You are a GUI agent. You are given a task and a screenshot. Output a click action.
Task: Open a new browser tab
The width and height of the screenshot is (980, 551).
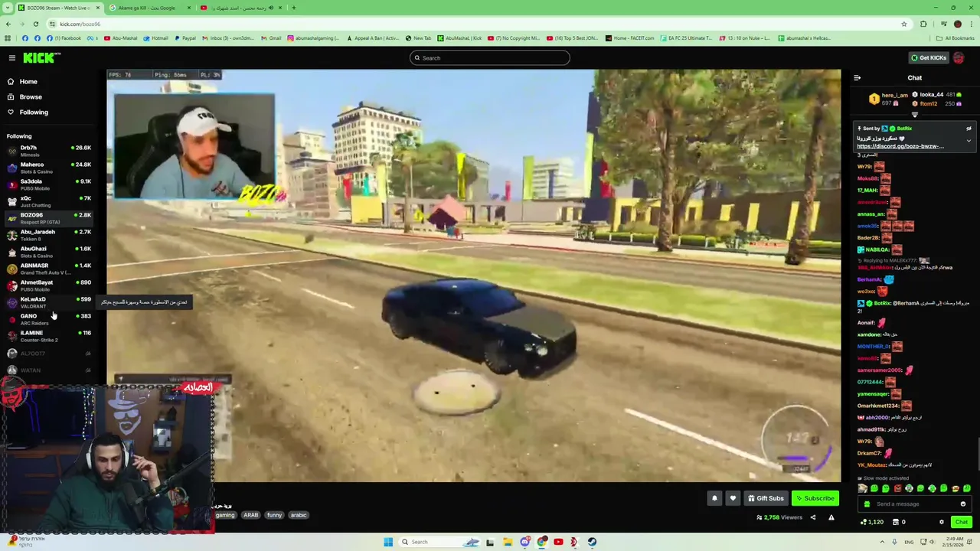[x=293, y=8]
